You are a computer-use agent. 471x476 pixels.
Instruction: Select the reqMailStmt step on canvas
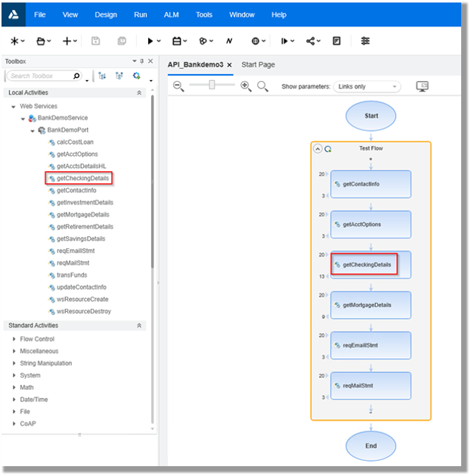coord(370,386)
